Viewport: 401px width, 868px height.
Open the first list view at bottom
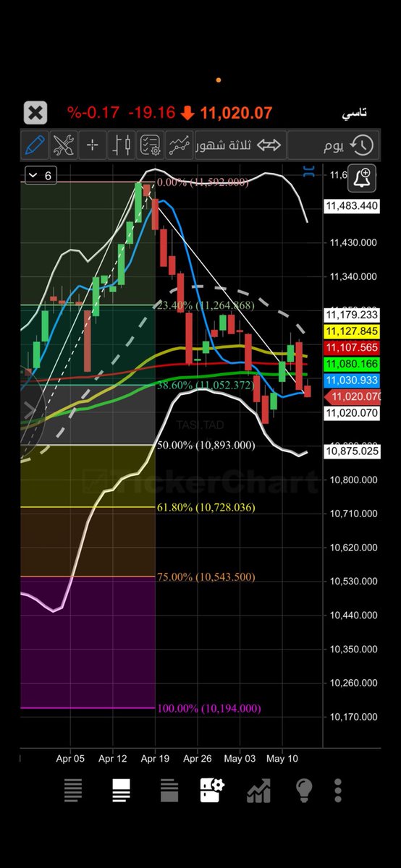72,790
